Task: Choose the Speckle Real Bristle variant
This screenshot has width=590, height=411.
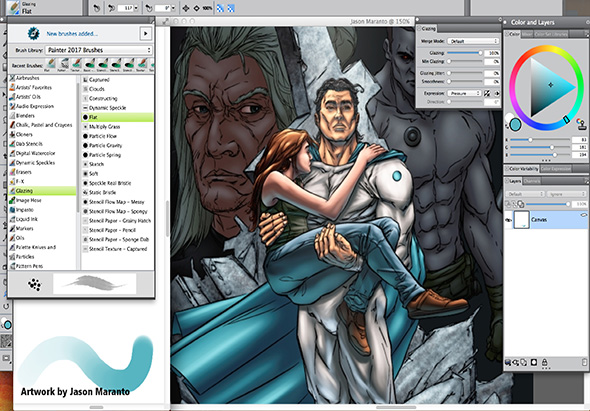Action: pos(117,183)
